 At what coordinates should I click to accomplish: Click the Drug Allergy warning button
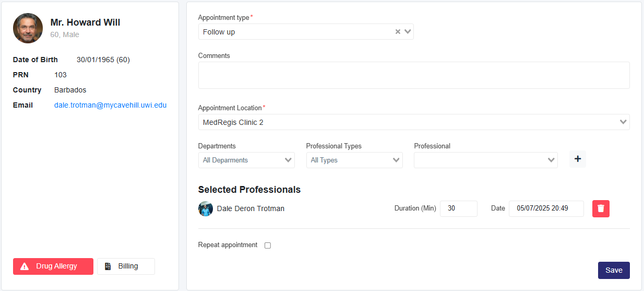[53, 266]
